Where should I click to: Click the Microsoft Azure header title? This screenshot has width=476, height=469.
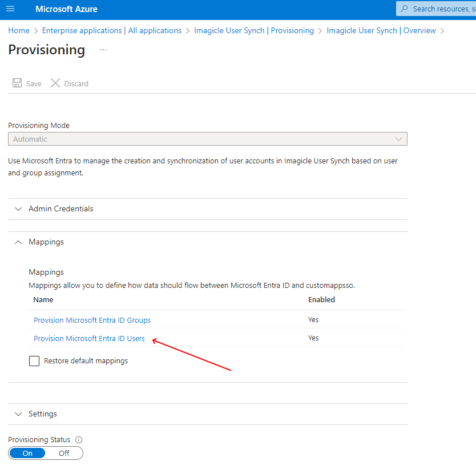point(66,9)
